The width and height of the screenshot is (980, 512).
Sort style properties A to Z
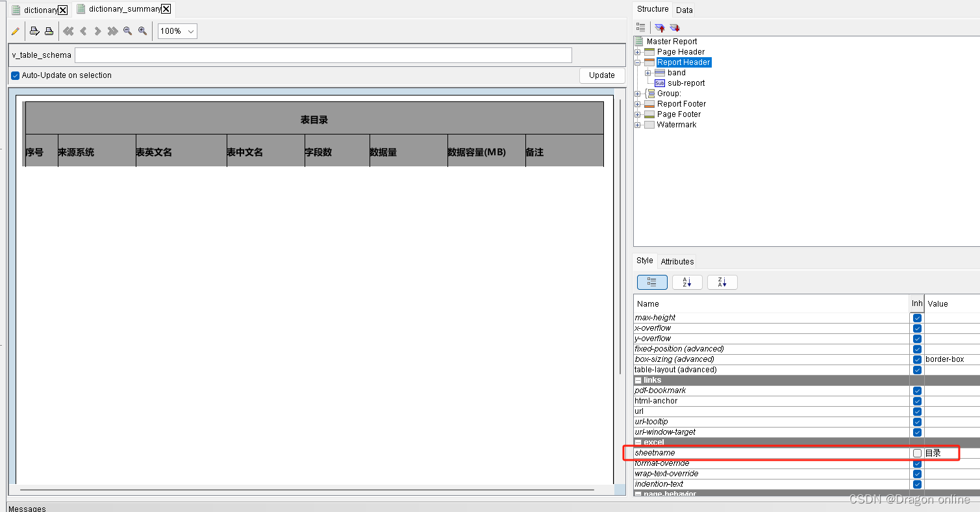pyautogui.click(x=687, y=282)
